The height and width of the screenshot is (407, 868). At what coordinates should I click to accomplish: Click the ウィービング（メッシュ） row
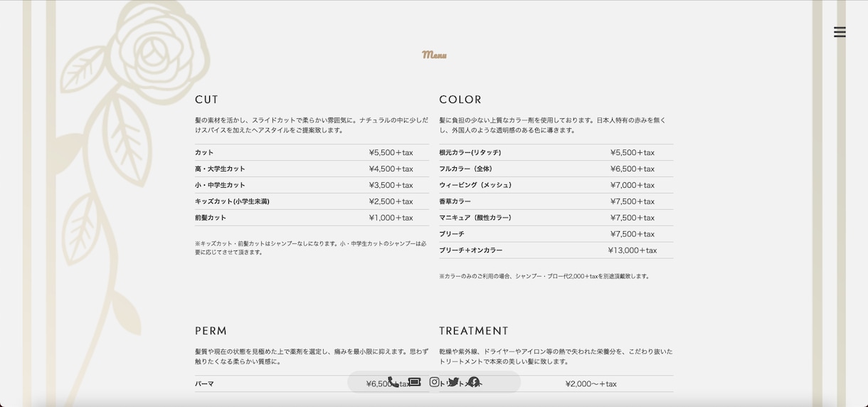click(556, 185)
